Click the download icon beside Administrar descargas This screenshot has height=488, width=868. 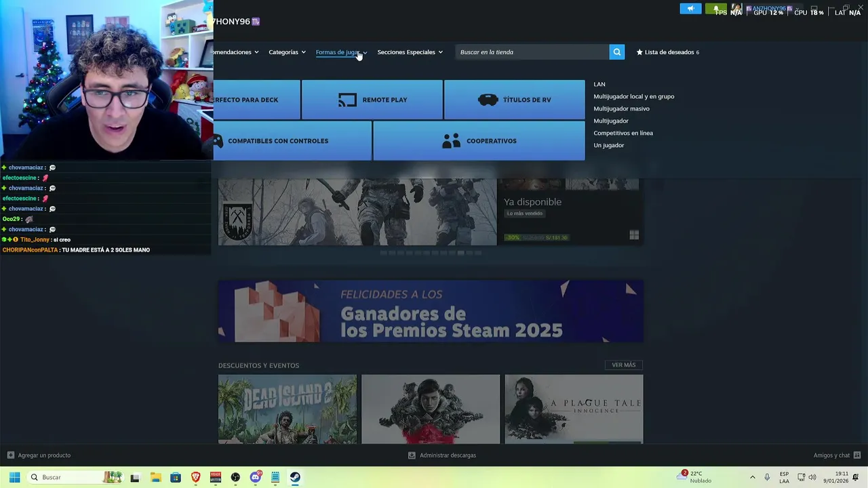[412, 455]
